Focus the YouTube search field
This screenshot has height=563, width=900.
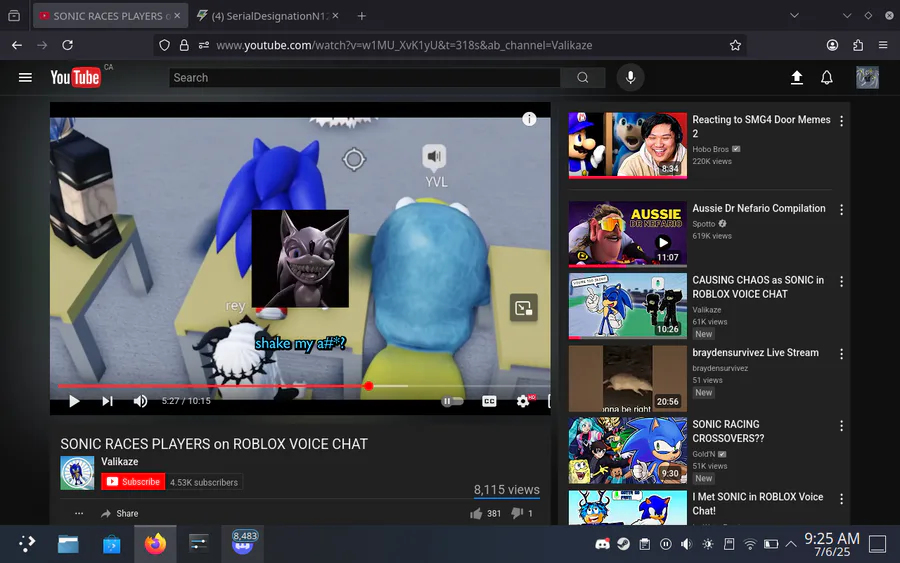point(364,77)
